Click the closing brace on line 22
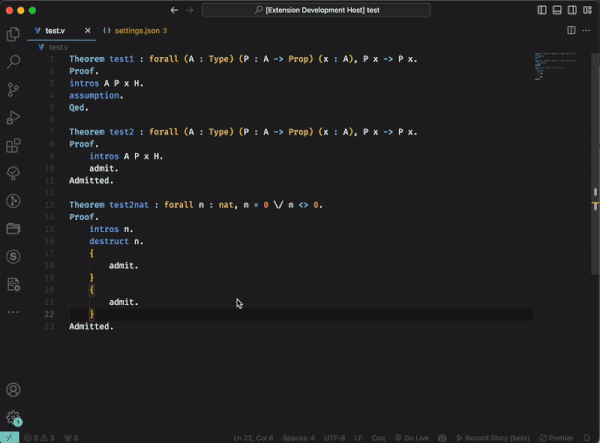Image resolution: width=600 pixels, height=443 pixels. click(x=91, y=314)
